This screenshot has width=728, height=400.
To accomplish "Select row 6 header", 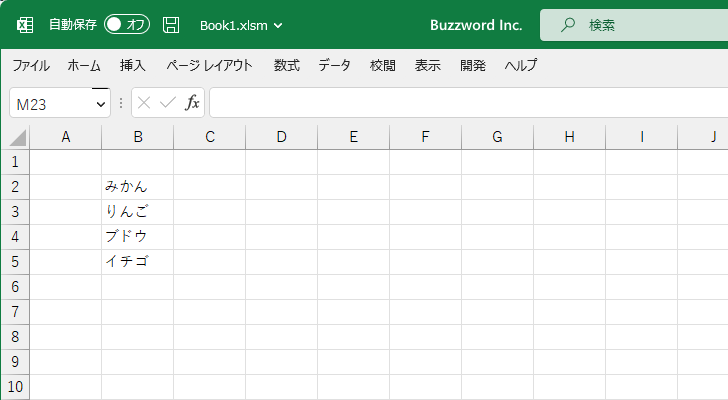I will pos(15,287).
